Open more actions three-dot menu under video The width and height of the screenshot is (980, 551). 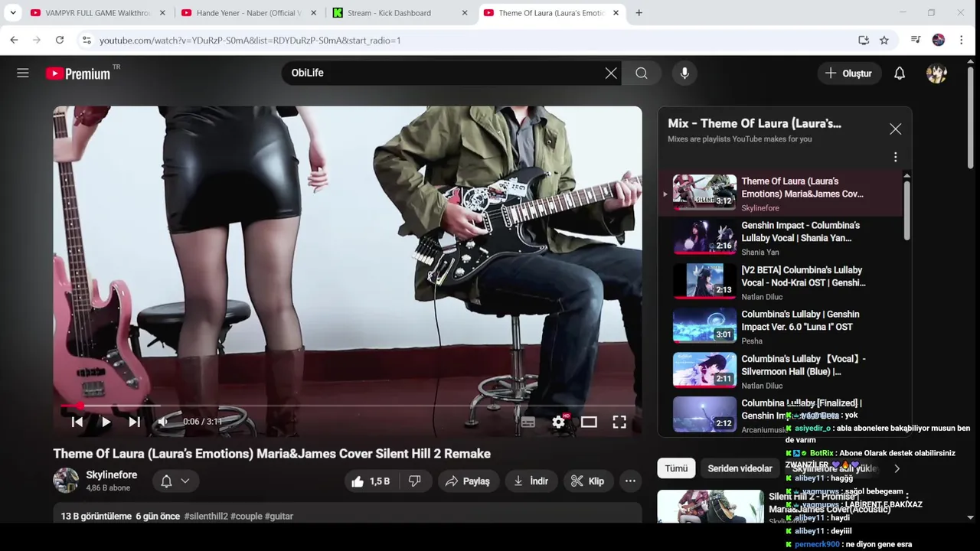(x=630, y=481)
